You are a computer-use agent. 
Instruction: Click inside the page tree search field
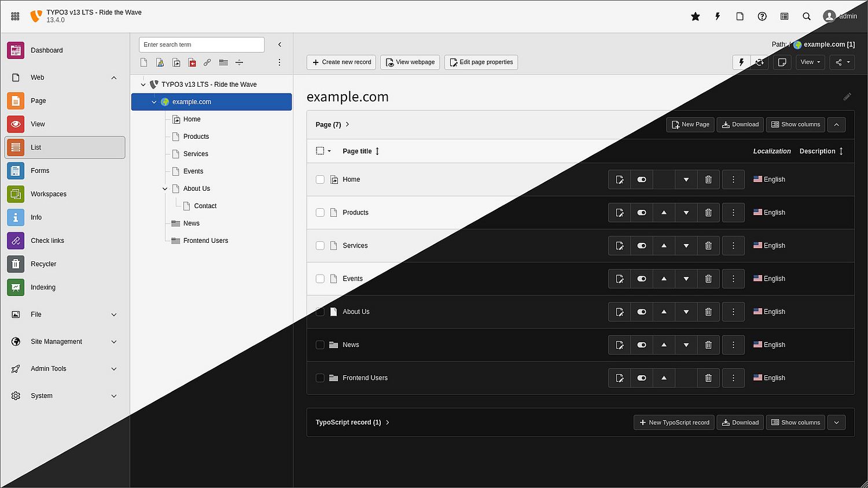point(201,45)
